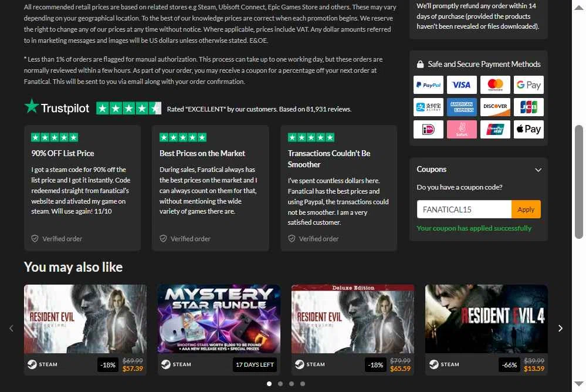The width and height of the screenshot is (586, 392).
Task: Click the Trustpilot logo
Action: pyautogui.click(x=57, y=107)
